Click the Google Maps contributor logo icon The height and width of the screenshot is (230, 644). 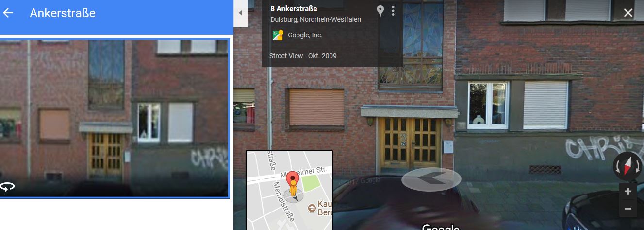point(278,35)
